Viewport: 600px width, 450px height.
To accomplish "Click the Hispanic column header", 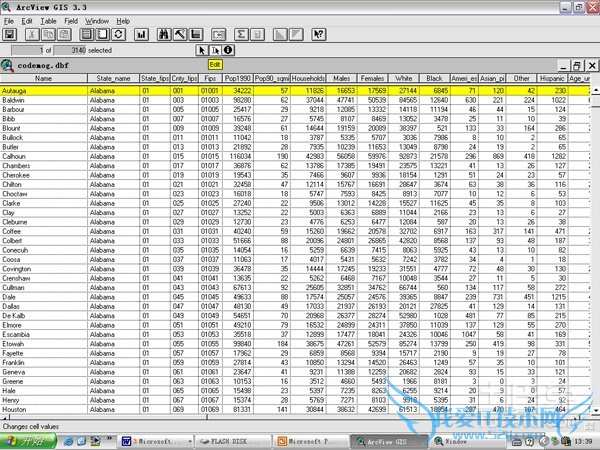I will (552, 78).
